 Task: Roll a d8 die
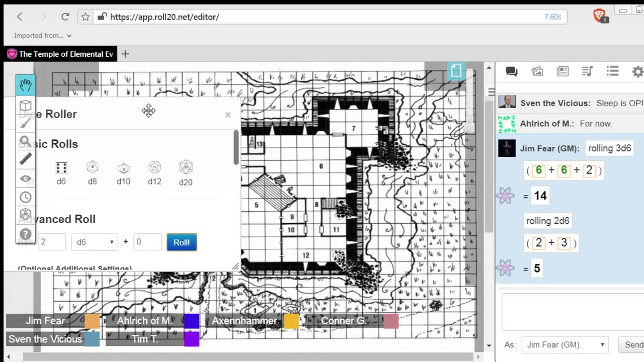[x=92, y=173]
